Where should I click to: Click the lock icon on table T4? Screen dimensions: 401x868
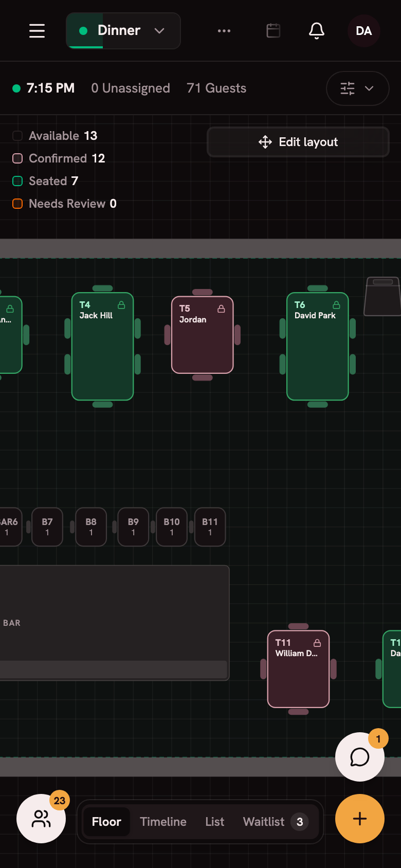pyautogui.click(x=121, y=305)
